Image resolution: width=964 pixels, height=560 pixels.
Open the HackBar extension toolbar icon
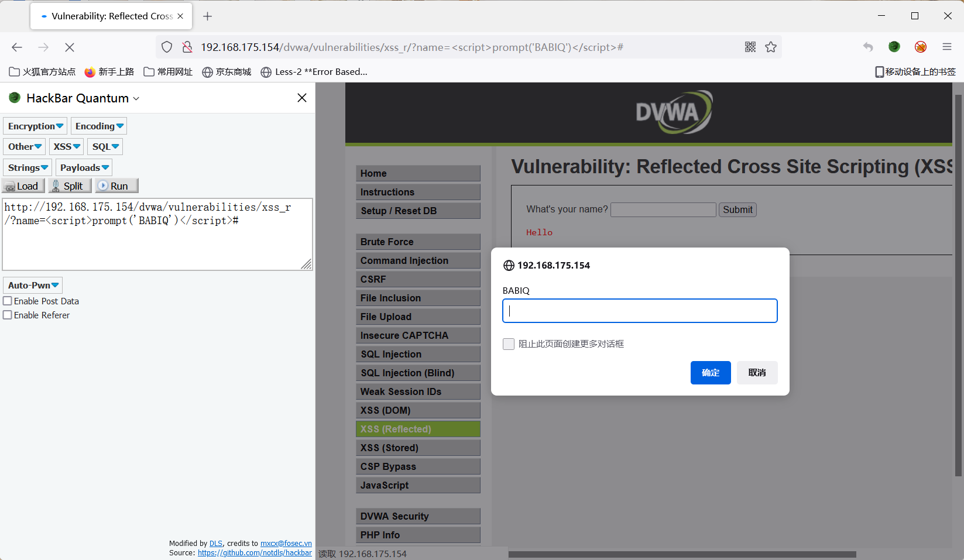pos(894,47)
